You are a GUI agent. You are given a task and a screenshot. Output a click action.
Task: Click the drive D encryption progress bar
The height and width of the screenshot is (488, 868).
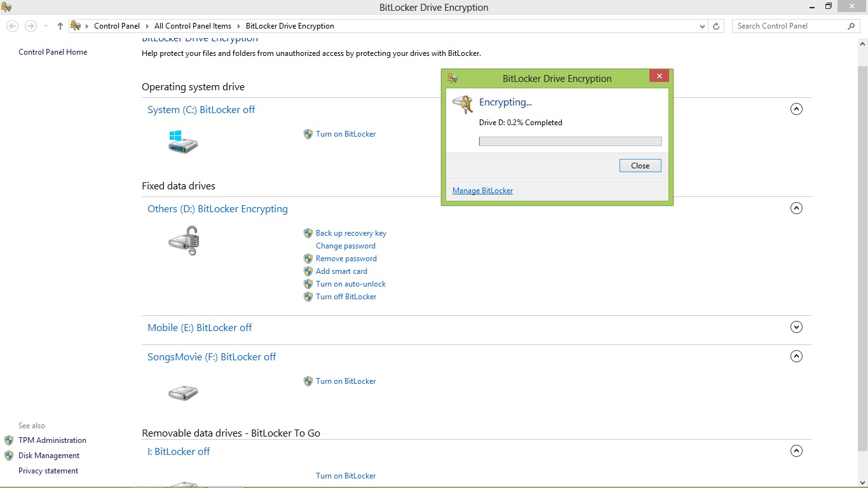[570, 142]
